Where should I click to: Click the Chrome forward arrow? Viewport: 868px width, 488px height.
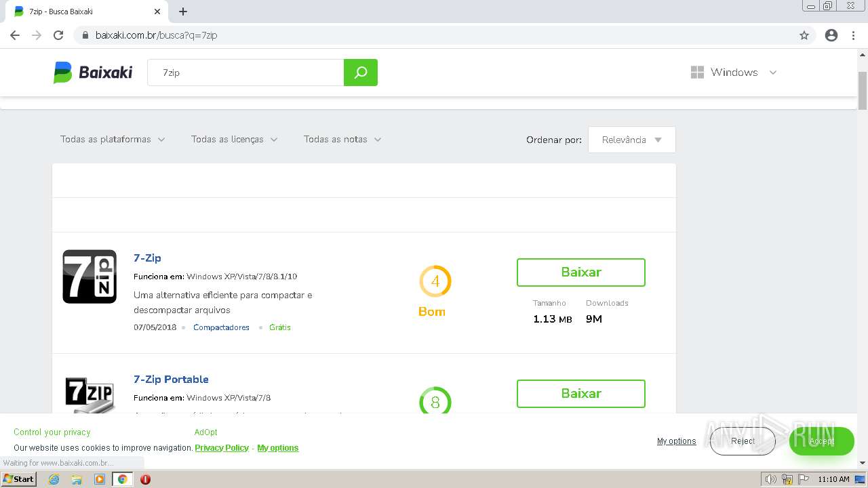click(x=37, y=35)
